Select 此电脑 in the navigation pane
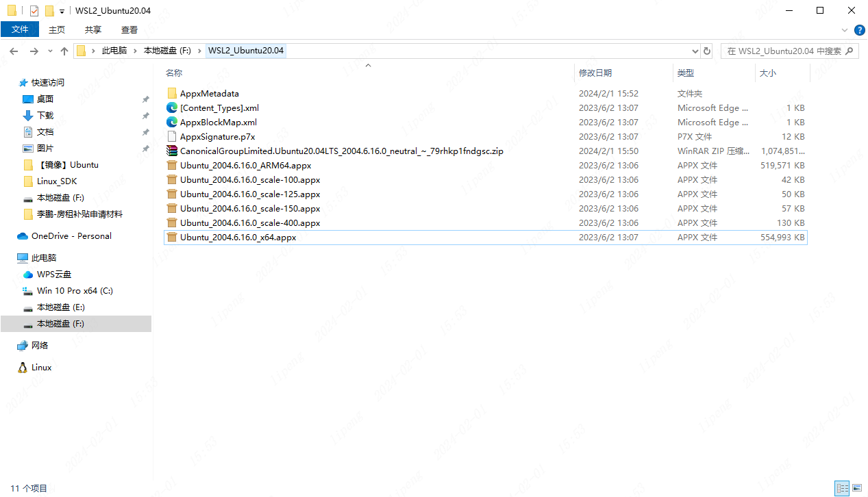The image size is (868, 497). 44,257
